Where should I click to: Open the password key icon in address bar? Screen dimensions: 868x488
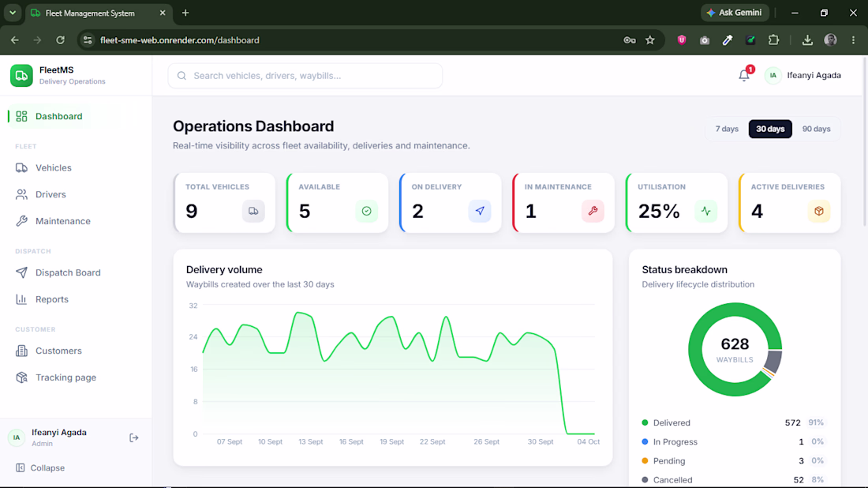point(630,40)
